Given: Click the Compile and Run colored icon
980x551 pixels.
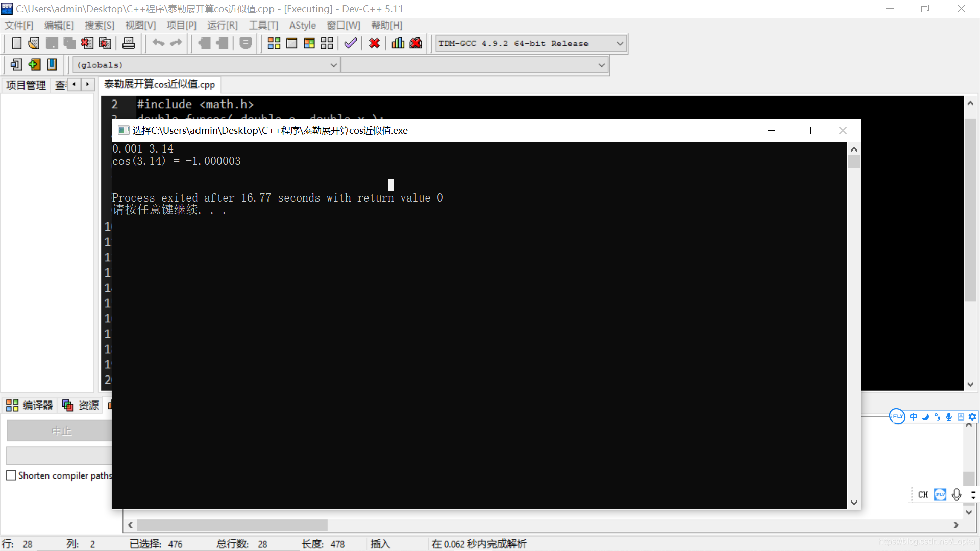Looking at the screenshot, I should coord(309,43).
